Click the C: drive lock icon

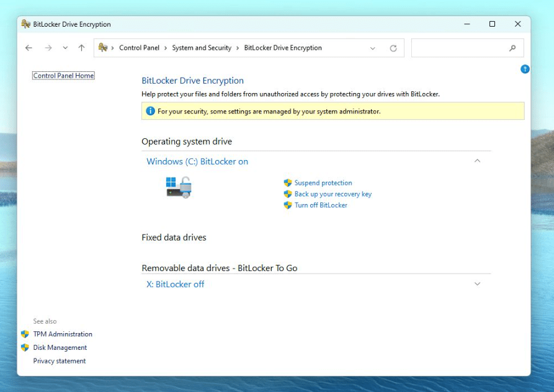click(x=179, y=187)
